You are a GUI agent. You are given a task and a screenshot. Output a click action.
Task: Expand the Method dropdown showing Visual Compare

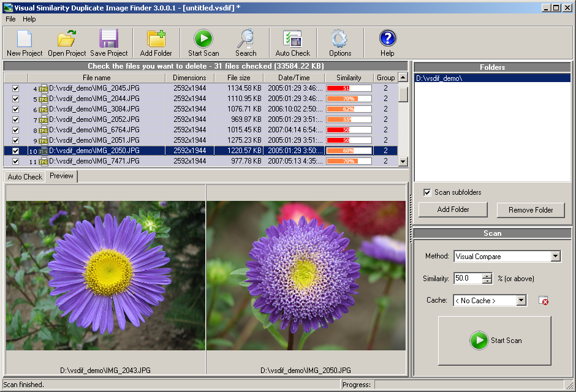click(555, 257)
